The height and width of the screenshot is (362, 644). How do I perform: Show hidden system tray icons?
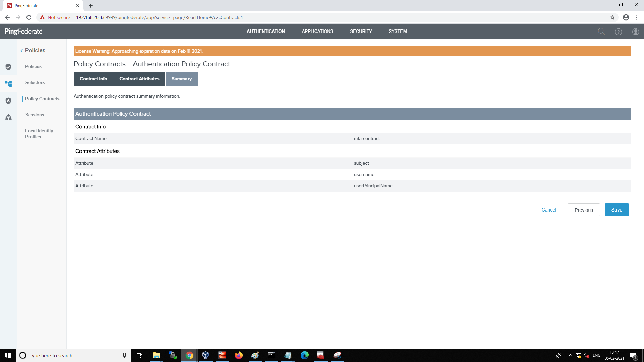click(x=570, y=355)
